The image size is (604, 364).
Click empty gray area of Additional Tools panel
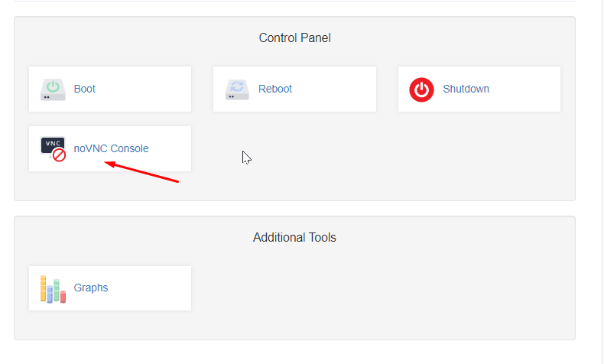tap(382, 298)
